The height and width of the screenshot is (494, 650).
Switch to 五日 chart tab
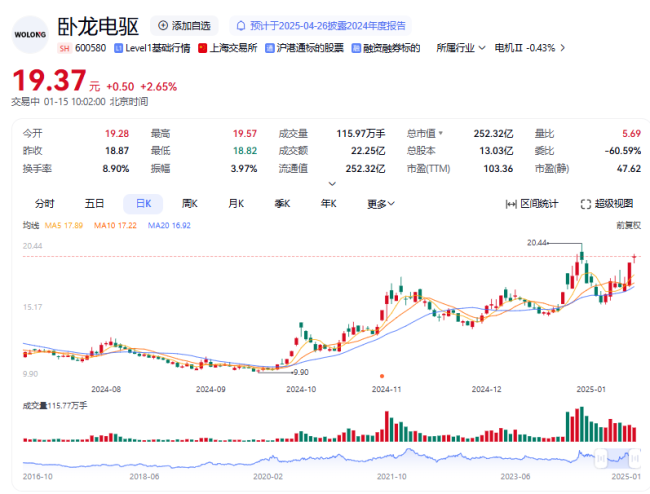click(x=94, y=203)
